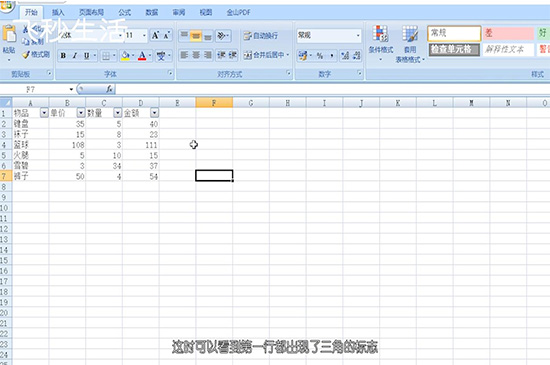Toggle bold formatting with B
The height and width of the screenshot is (365, 550).
pyautogui.click(x=63, y=55)
